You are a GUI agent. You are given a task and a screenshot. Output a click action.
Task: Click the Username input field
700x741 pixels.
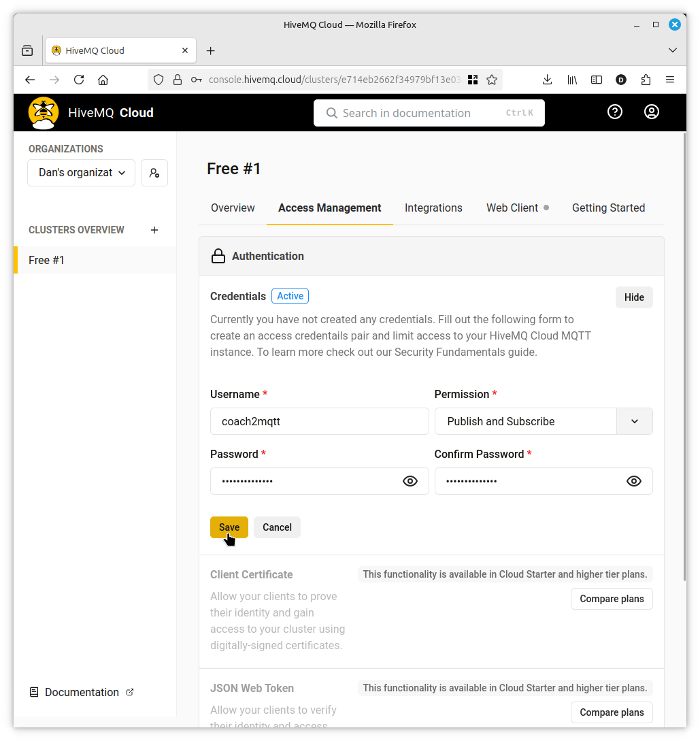tap(319, 421)
